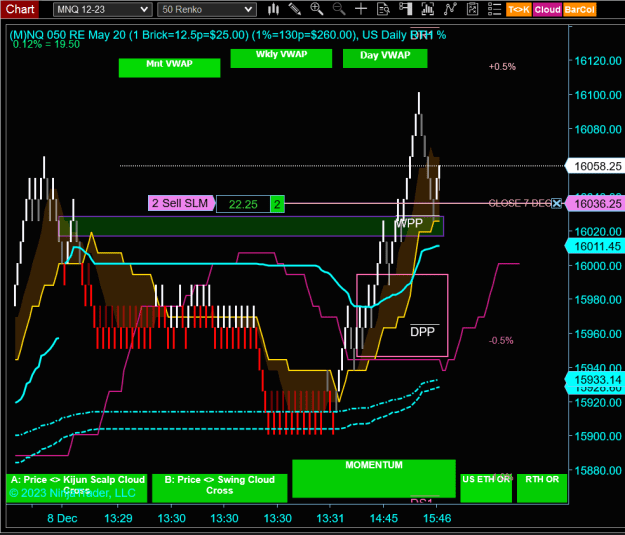The width and height of the screenshot is (625, 535).
Task: Select the drawing tools pencil icon
Action: pyautogui.click(x=295, y=9)
